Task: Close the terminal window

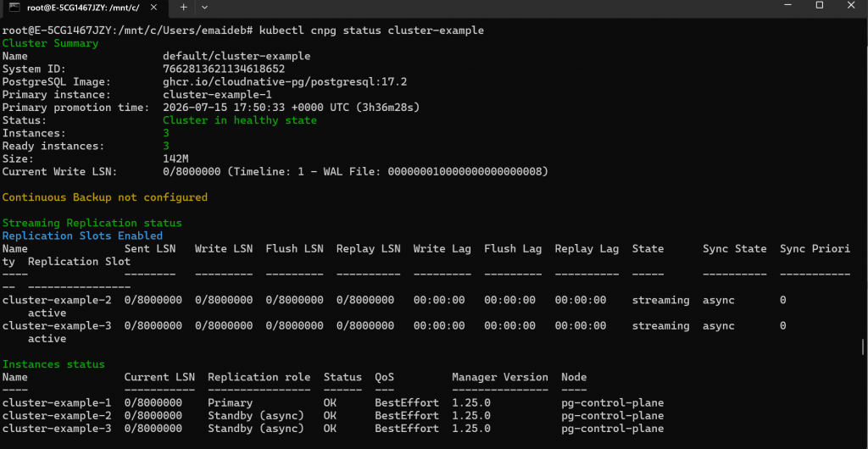Action: (x=851, y=5)
